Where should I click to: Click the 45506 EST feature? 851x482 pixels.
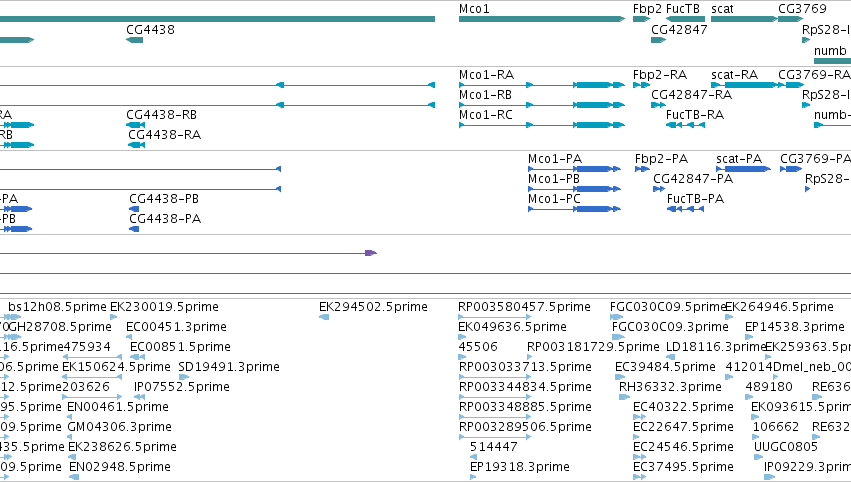(x=462, y=357)
